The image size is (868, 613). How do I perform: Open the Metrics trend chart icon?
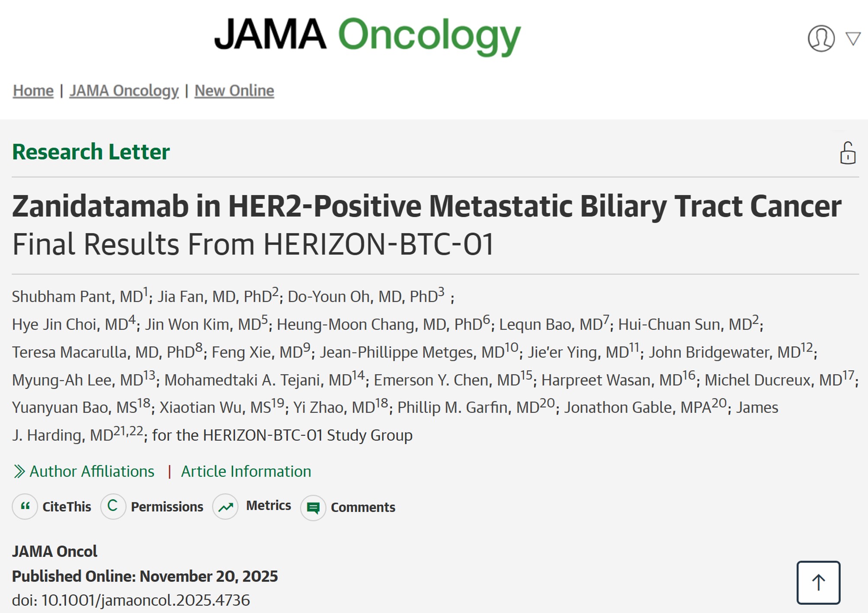pos(225,507)
